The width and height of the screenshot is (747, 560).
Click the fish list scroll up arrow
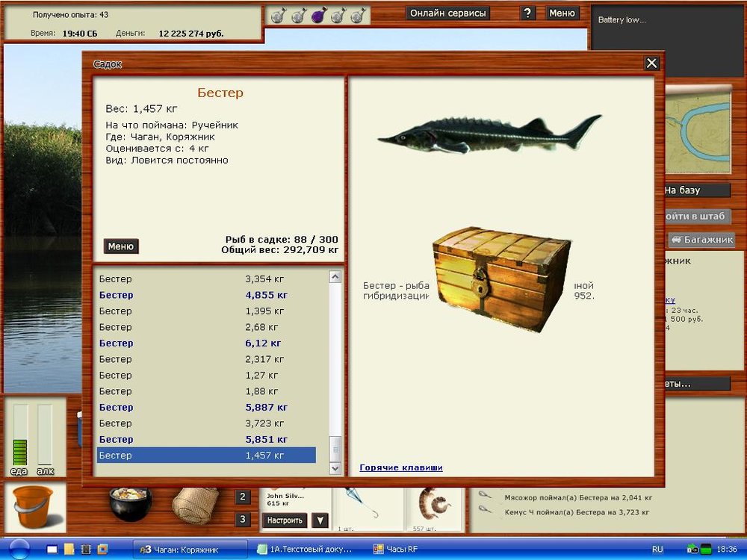(335, 278)
